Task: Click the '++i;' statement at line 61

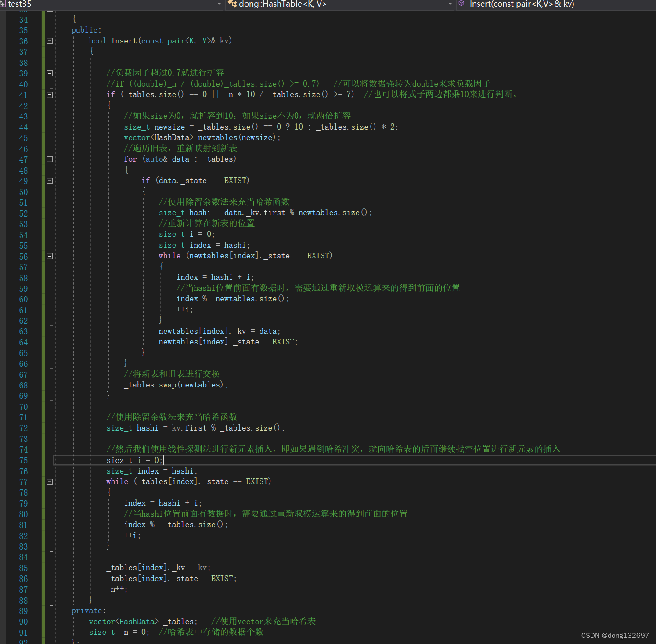Action: (184, 310)
